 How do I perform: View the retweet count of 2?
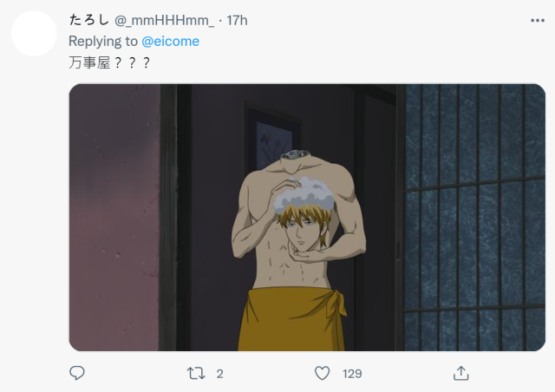219,374
